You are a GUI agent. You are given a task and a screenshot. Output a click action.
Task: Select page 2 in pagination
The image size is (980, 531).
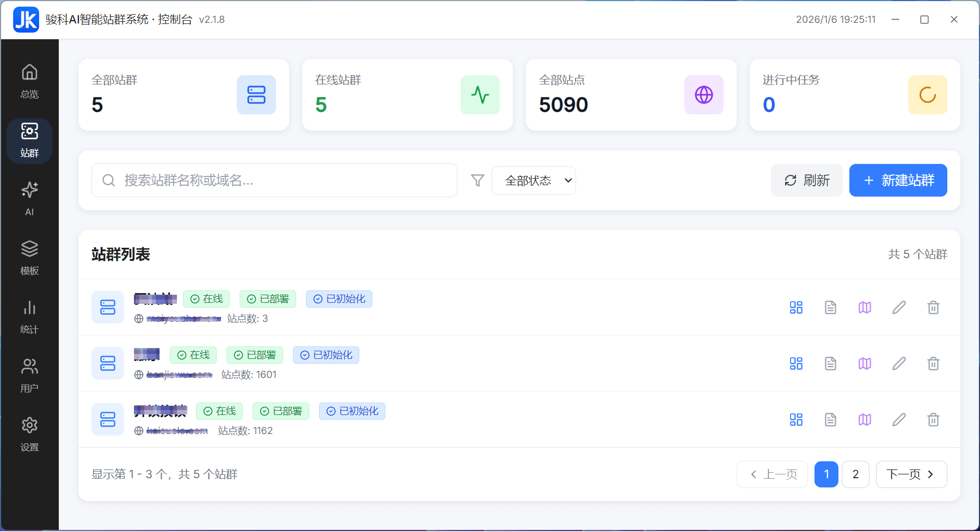click(x=855, y=474)
